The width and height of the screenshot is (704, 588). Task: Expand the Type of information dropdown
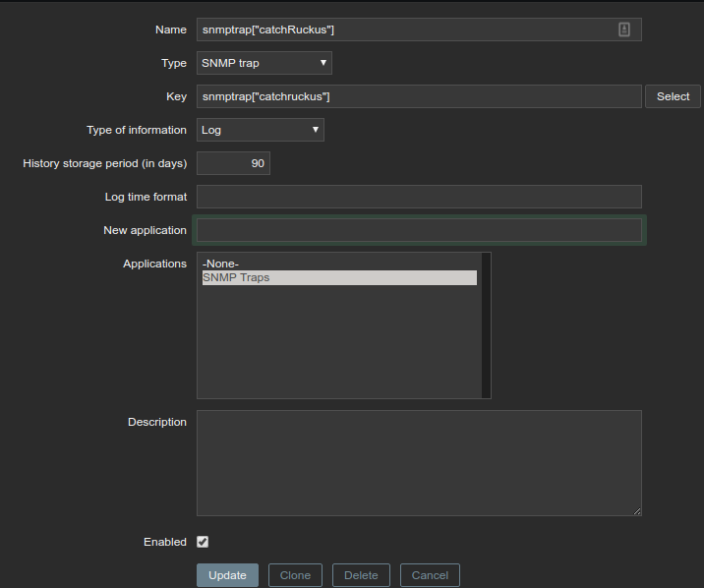click(260, 130)
